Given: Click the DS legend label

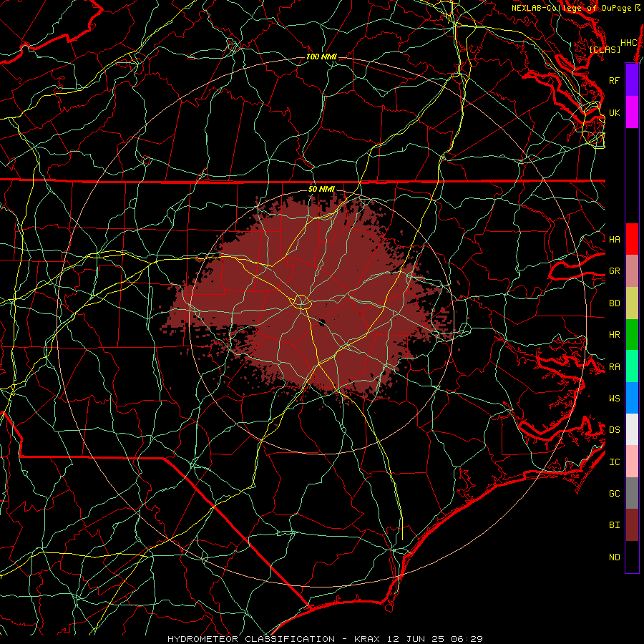Looking at the screenshot, I should pyautogui.click(x=615, y=430).
